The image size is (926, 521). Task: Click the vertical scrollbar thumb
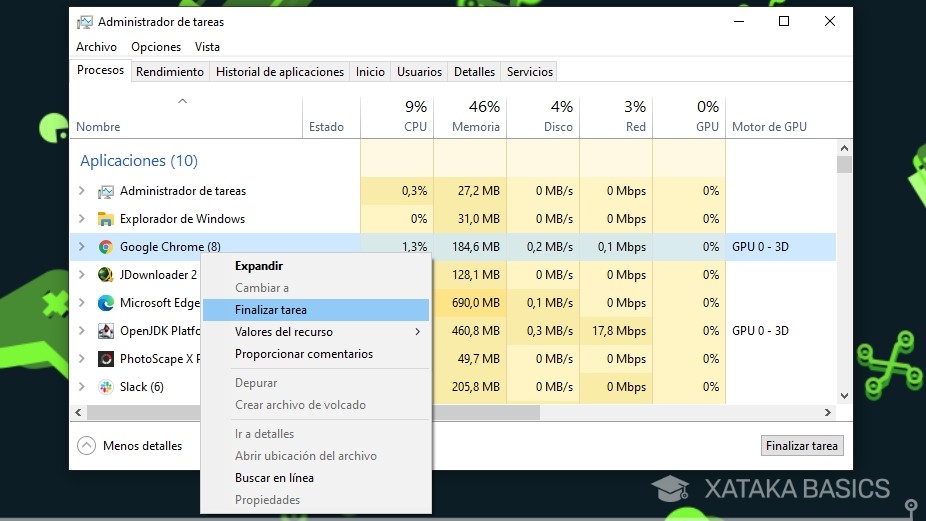point(845,164)
